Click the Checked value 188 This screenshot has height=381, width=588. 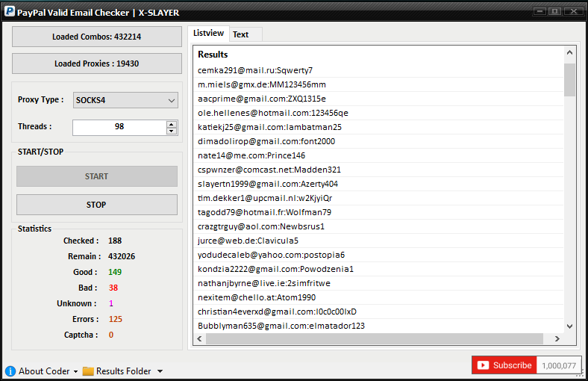pos(115,241)
